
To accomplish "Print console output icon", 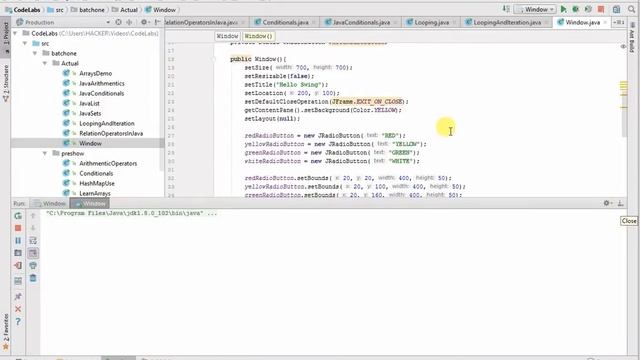I will coord(33,266).
